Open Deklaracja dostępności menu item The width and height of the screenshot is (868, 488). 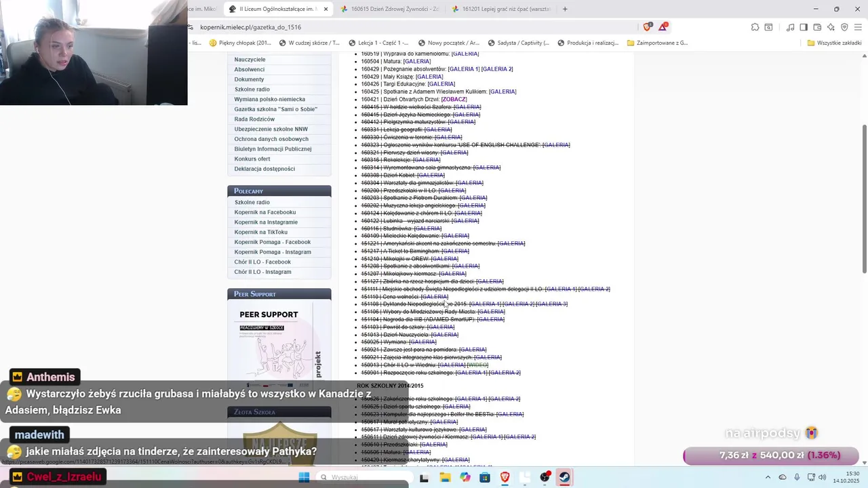[264, 169]
